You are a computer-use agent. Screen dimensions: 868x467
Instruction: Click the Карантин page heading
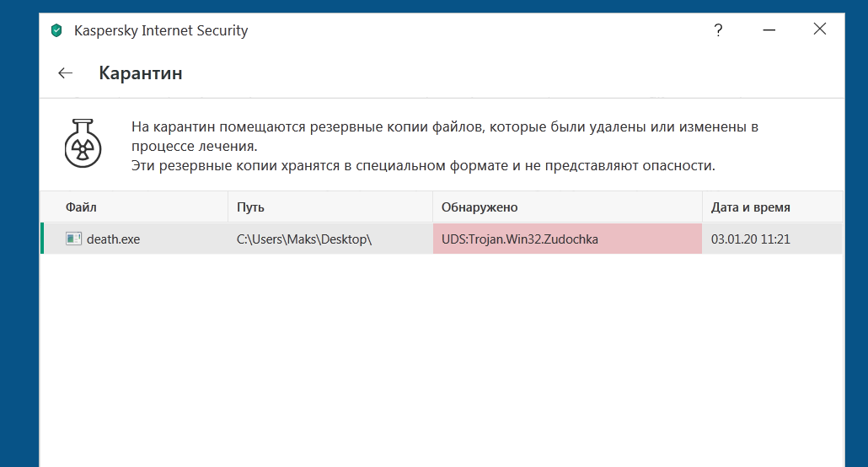click(x=141, y=73)
